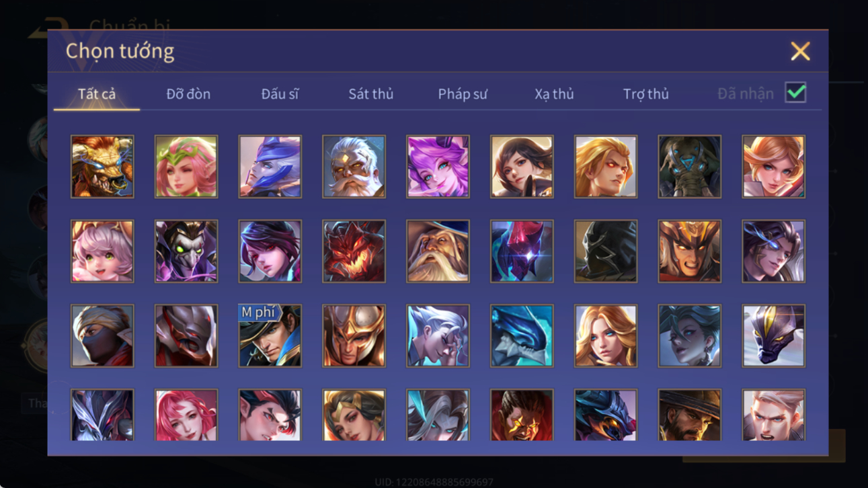
Task: Pick the blue shark creature hero
Action: tap(522, 336)
